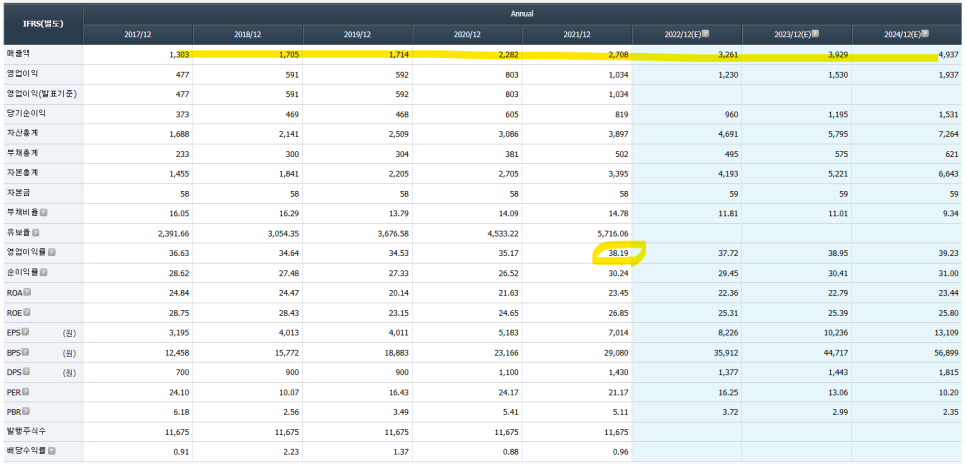
Task: Click 부채비율 value 9.34
Action: pyautogui.click(x=950, y=213)
